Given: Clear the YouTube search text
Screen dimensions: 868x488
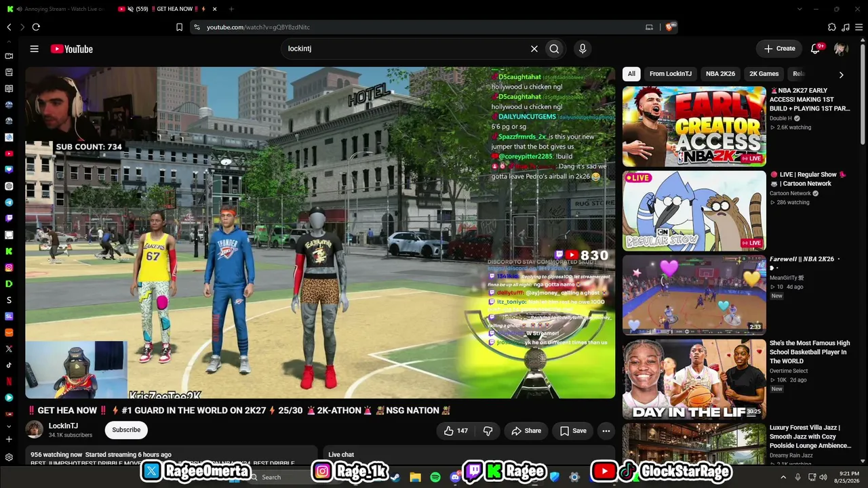Looking at the screenshot, I should click(x=534, y=49).
